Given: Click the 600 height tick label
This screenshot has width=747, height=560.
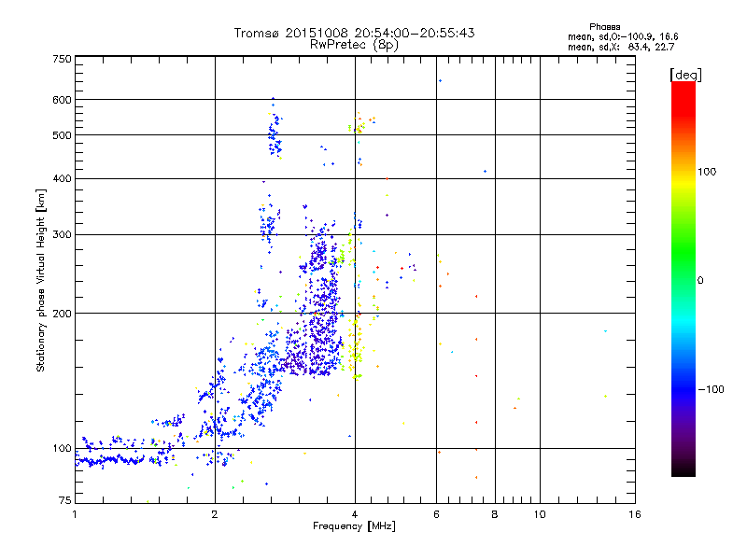Looking at the screenshot, I should pyautogui.click(x=63, y=100).
